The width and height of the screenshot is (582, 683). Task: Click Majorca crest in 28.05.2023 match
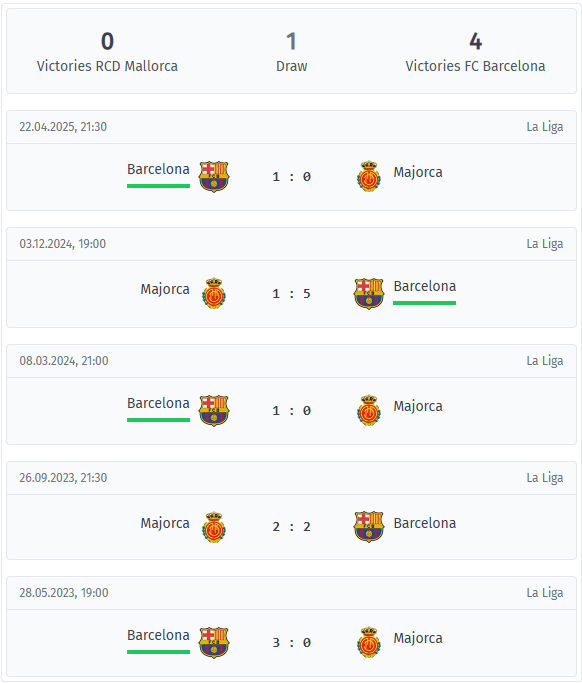[x=369, y=642]
